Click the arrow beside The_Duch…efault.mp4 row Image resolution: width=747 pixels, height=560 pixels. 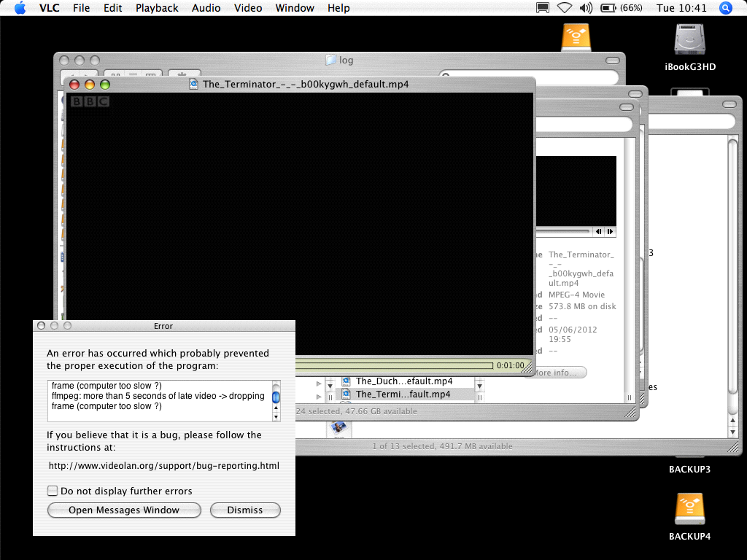pyautogui.click(x=319, y=383)
